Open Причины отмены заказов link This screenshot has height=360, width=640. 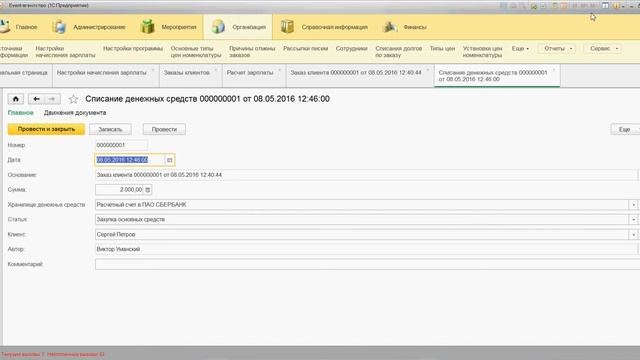click(252, 52)
